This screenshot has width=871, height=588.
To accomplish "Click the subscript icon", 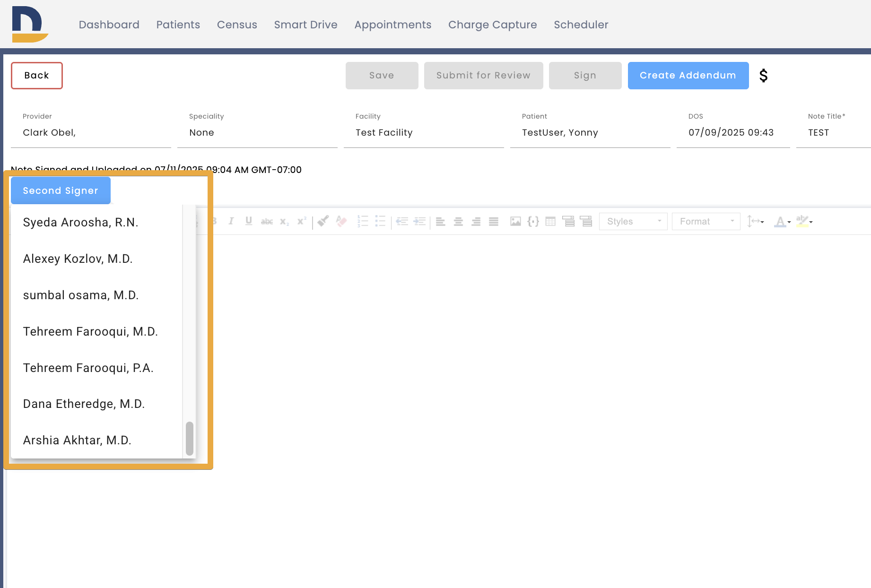I will coord(284,221).
